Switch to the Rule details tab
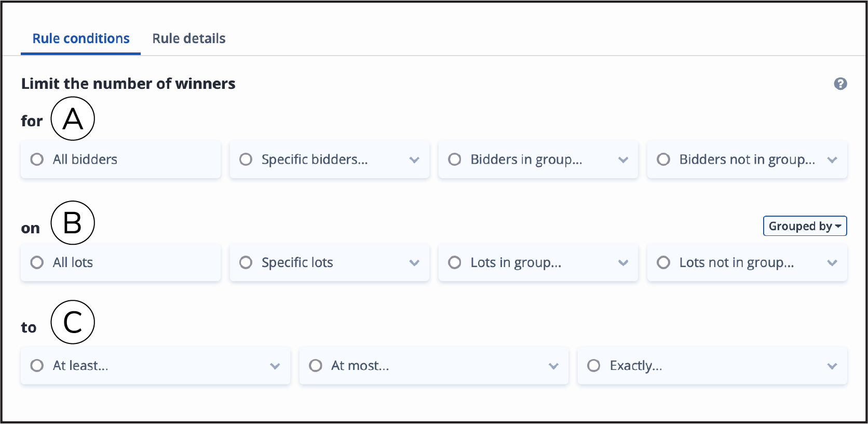The width and height of the screenshot is (868, 424). pos(189,38)
